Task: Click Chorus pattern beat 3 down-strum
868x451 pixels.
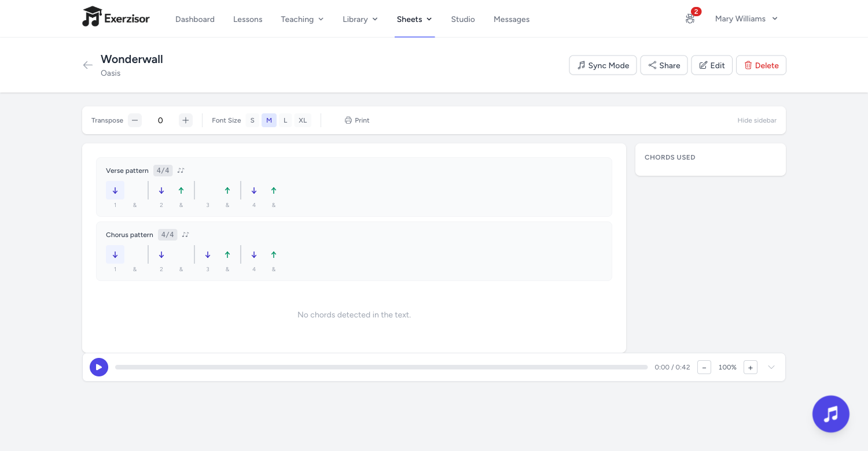Action: point(208,254)
